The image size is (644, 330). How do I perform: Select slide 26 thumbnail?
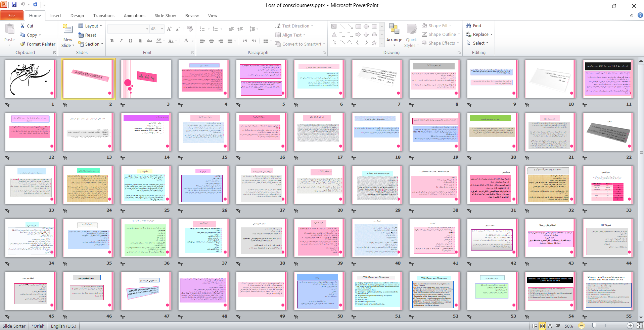[x=203, y=185]
